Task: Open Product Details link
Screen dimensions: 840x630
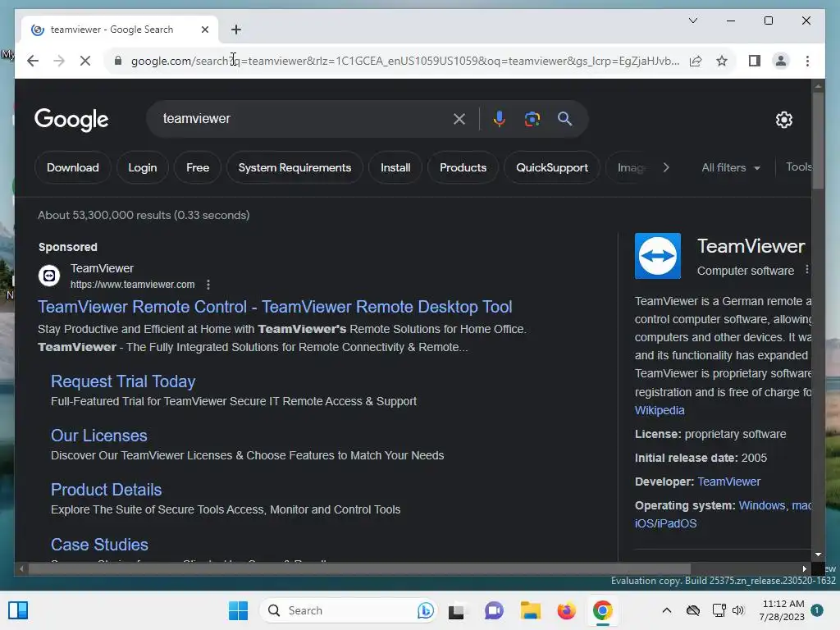Action: 106,490
